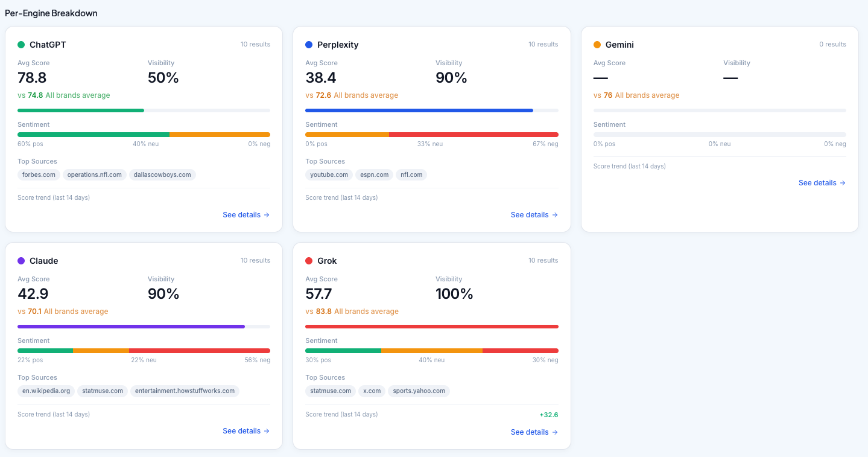Select the Grok red engine icon

[x=309, y=260]
